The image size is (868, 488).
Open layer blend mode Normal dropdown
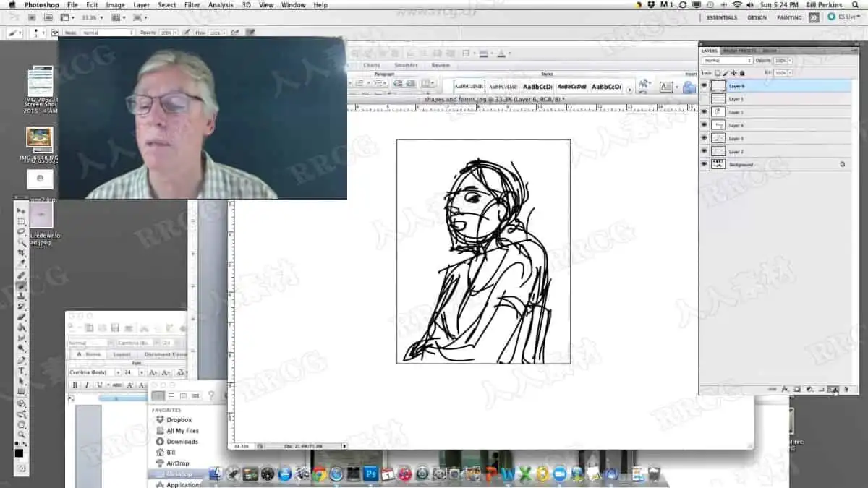pos(728,61)
